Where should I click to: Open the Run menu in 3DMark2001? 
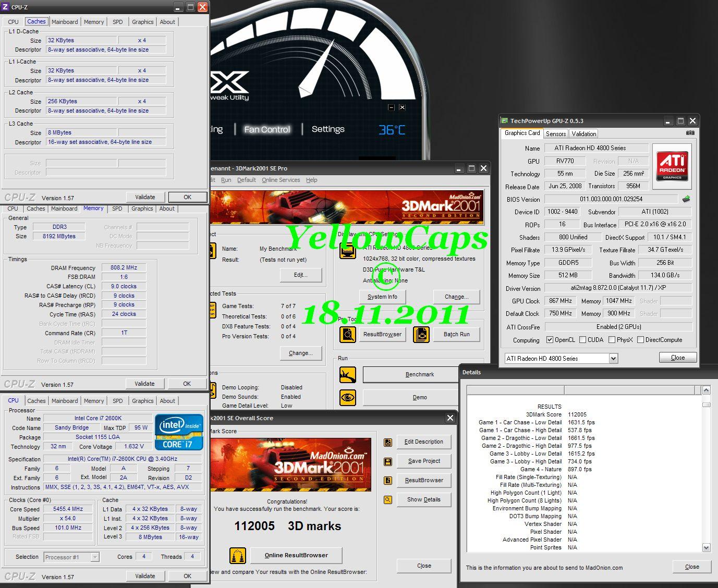[x=226, y=180]
